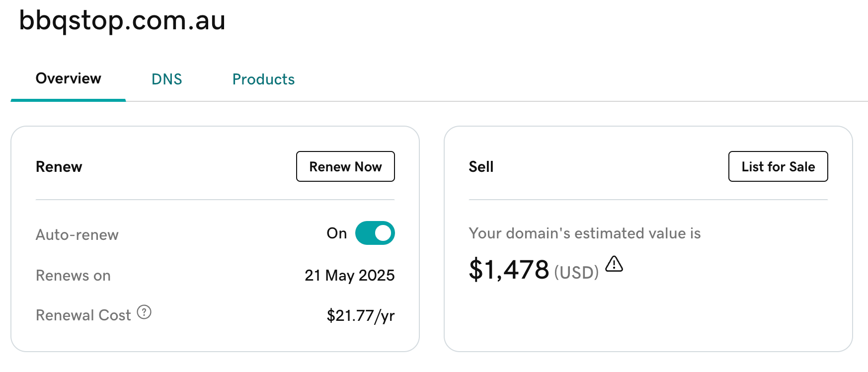Click "Your domain's estimated value is" text
The image size is (868, 372).
pyautogui.click(x=584, y=233)
